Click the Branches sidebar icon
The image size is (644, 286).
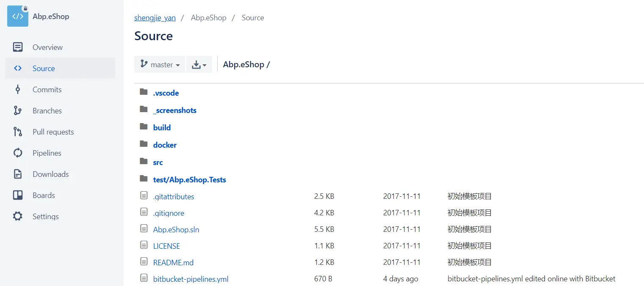click(x=18, y=110)
